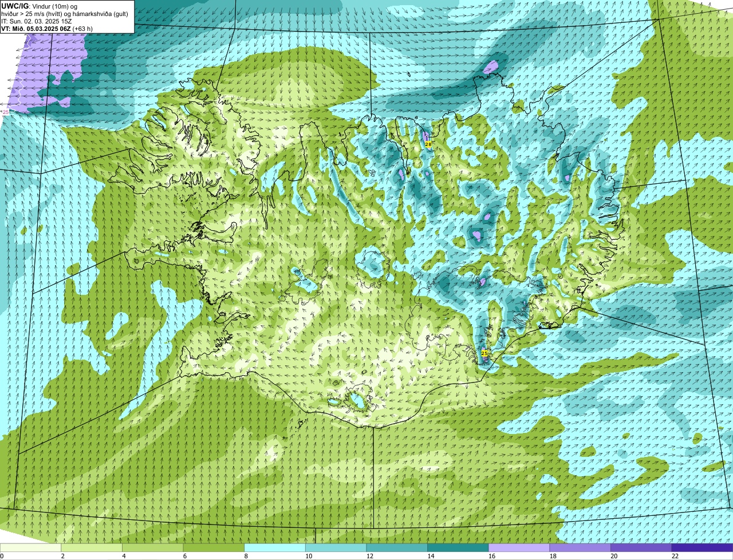Screen dimensions: 733x560
Task: Pick the 16–18 m/s lavender legend swatch
Action: coord(519,547)
